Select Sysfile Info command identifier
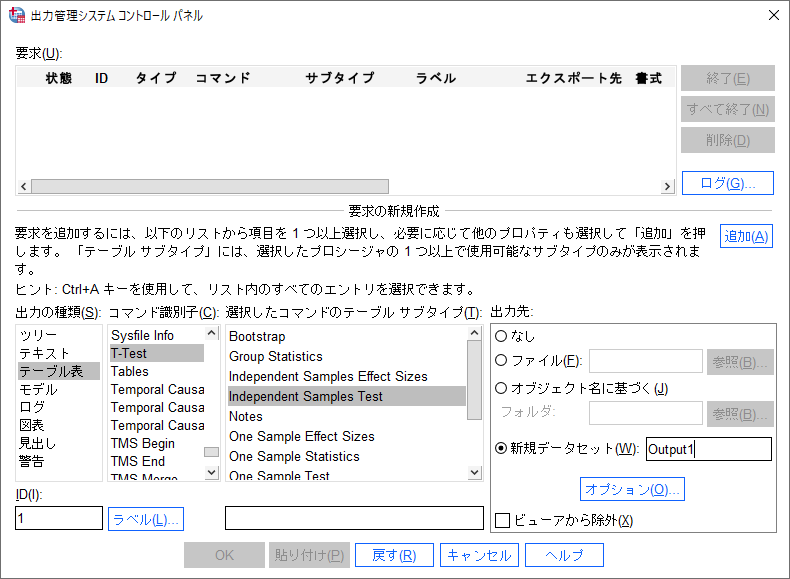Image resolution: width=790 pixels, height=579 pixels. (x=157, y=335)
